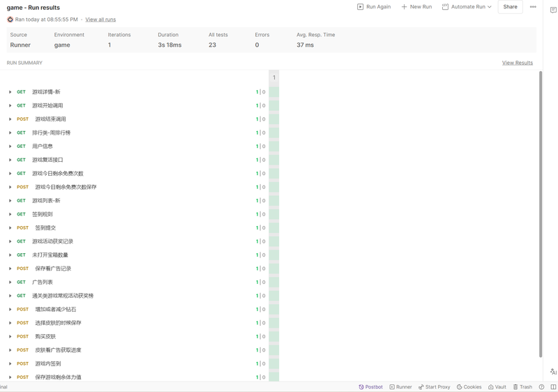The image size is (558, 392).
Task: Click the 保存看广告记录 request name
Action: (53, 269)
